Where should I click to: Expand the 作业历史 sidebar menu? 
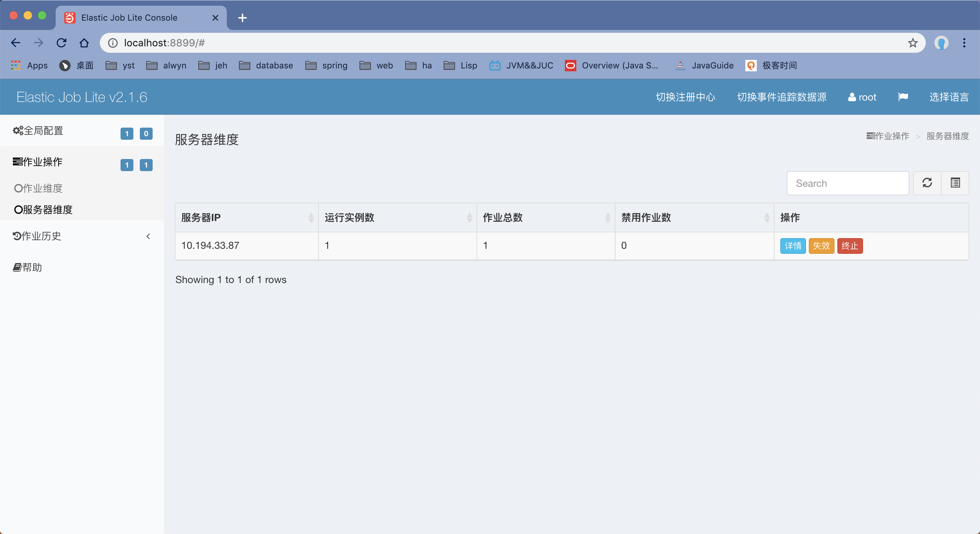(82, 236)
